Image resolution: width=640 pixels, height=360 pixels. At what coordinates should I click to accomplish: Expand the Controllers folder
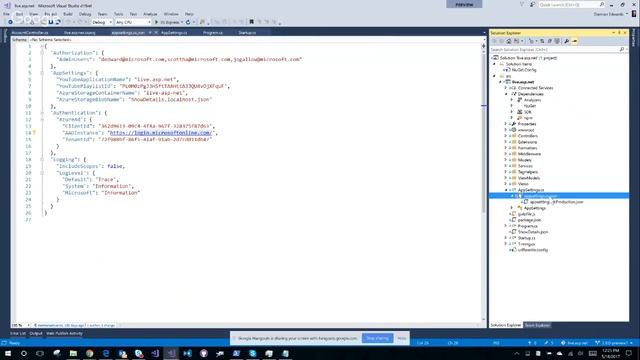tap(506, 136)
